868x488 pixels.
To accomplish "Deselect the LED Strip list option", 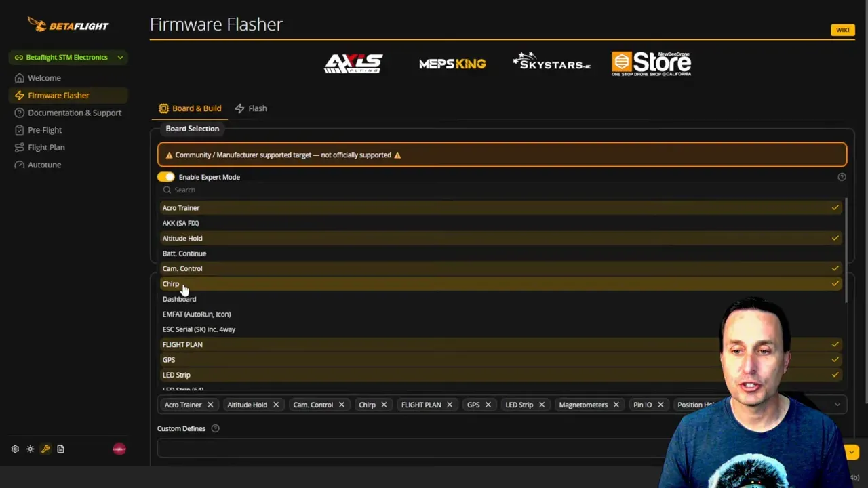I will click(x=502, y=375).
